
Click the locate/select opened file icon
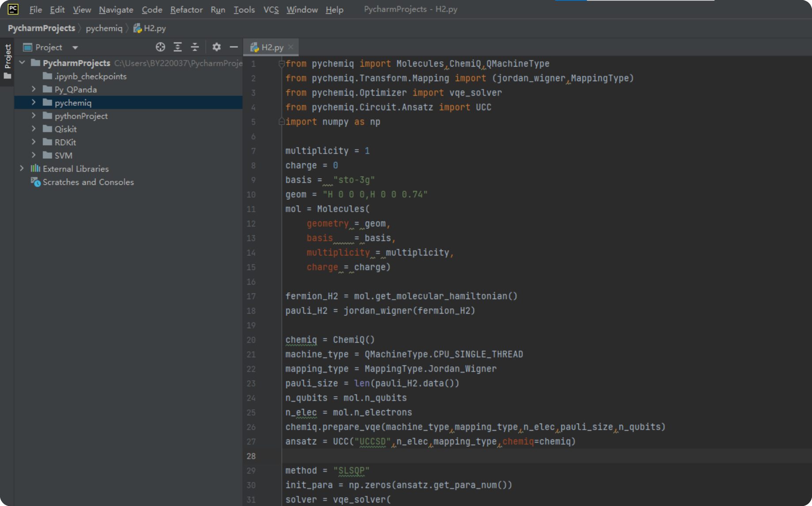[160, 47]
